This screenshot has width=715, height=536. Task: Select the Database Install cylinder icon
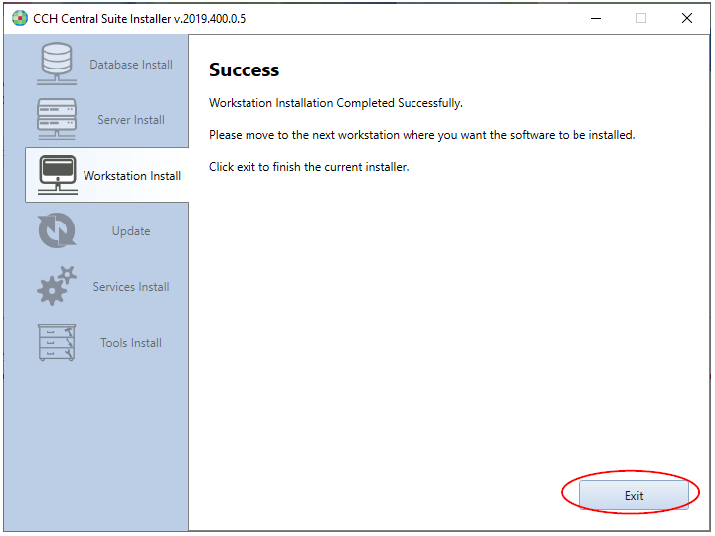(x=57, y=64)
